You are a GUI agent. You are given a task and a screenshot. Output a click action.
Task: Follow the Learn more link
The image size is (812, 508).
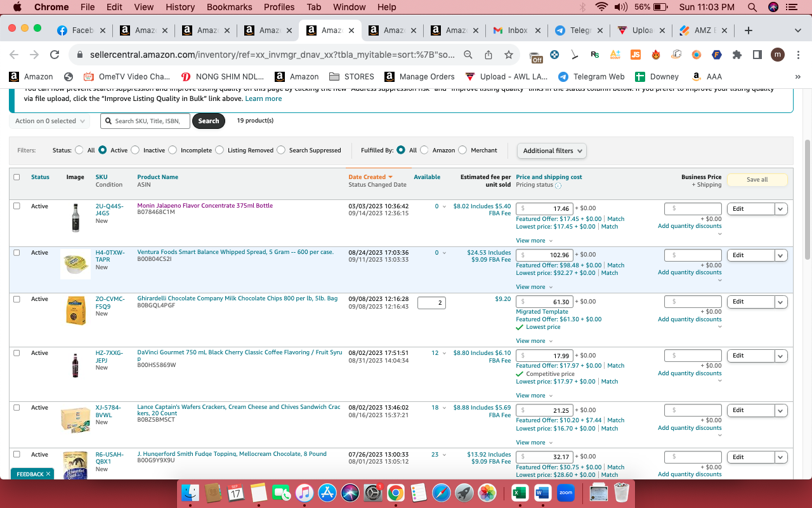tap(263, 98)
